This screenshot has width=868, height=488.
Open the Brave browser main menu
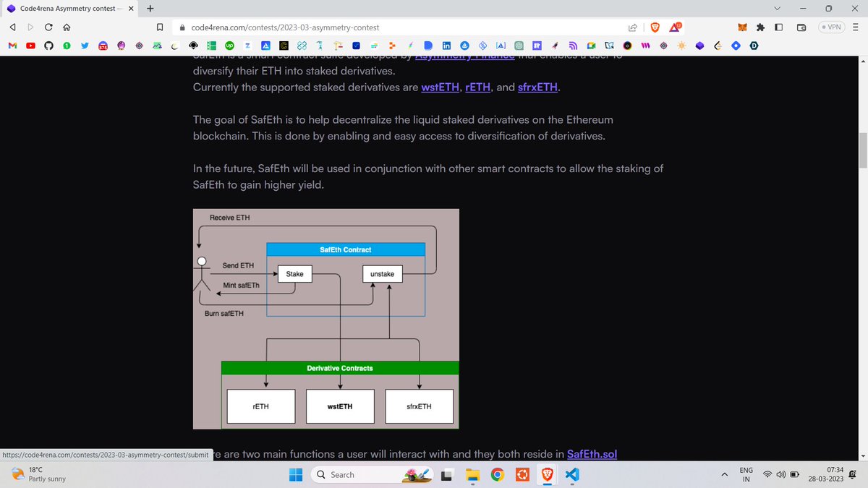point(855,27)
